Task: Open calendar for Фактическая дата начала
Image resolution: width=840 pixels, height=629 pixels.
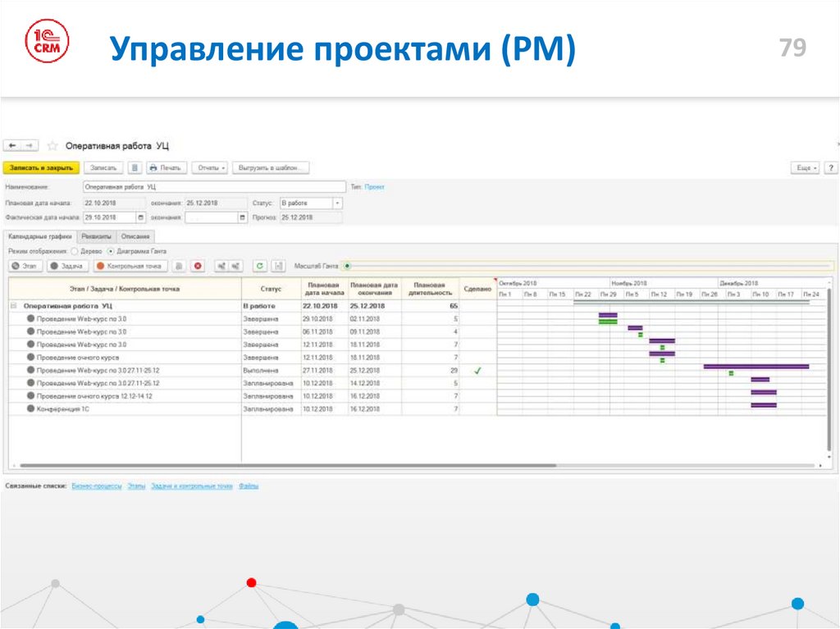Action: point(141,217)
